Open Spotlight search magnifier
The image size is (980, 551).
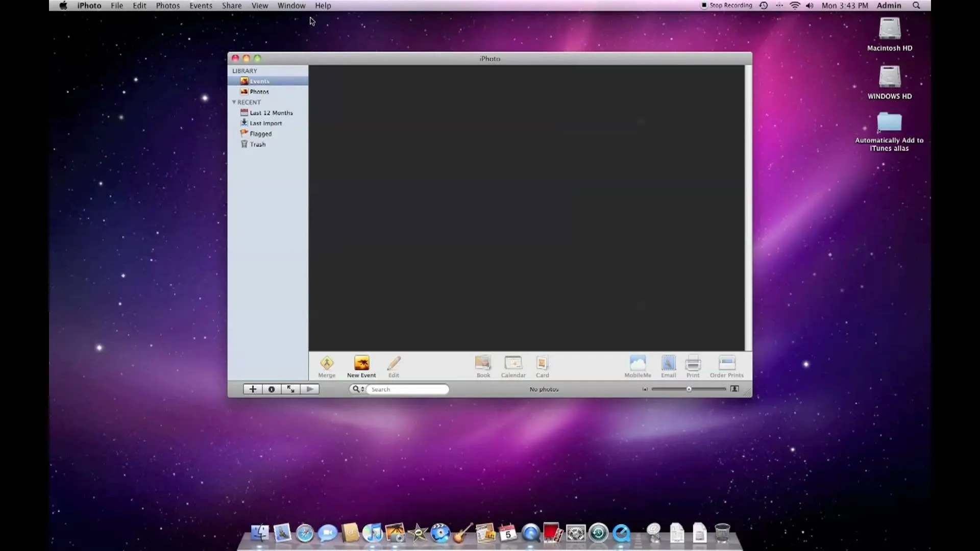click(916, 6)
